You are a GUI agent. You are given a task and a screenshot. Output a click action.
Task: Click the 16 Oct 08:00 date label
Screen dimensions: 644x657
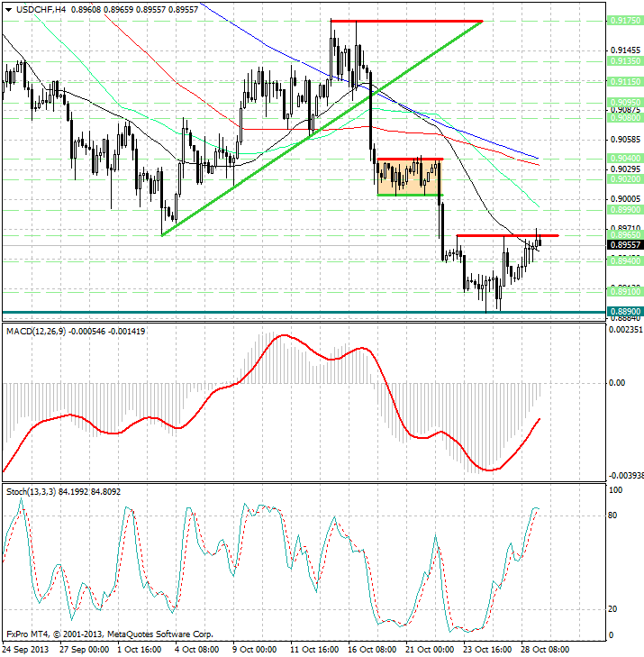[x=372, y=650]
